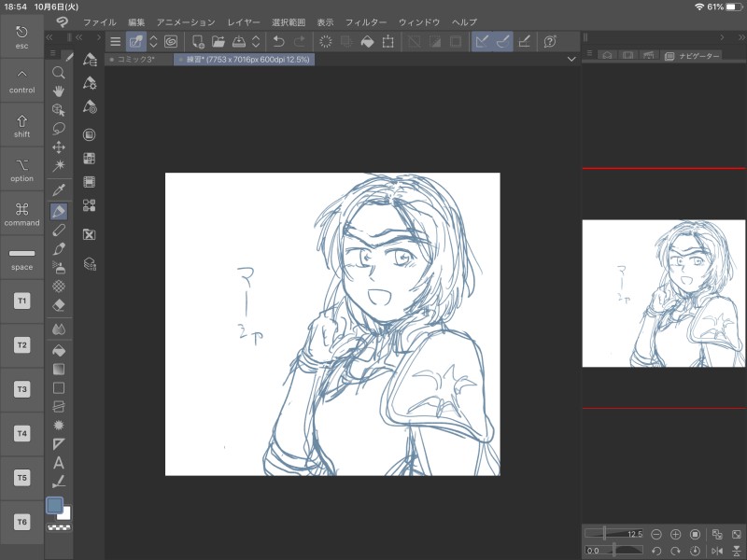This screenshot has height=560, width=747.
Task: Select the blue main drawing color swatch
Action: click(x=54, y=505)
